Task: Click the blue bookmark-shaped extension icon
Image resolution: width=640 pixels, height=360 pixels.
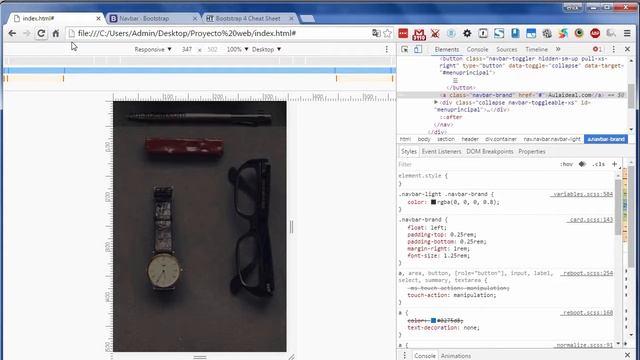Action: pyautogui.click(x=515, y=33)
